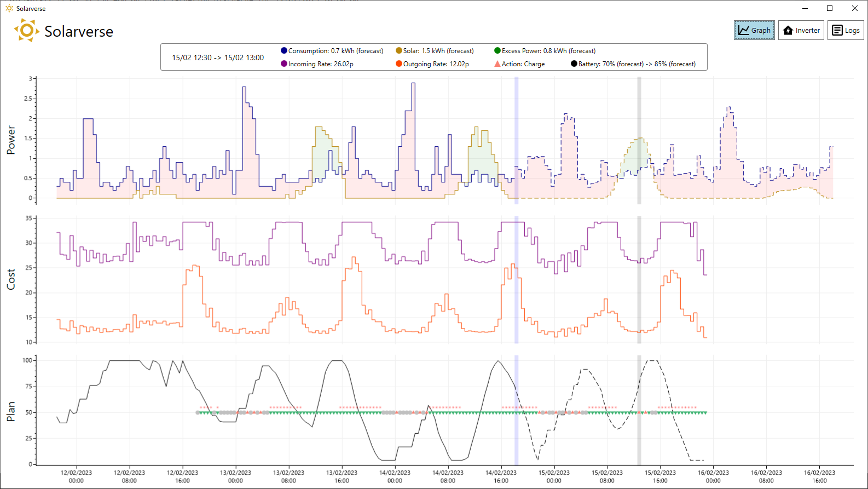
Task: Click the 15/02 12:30 -> 13:00 time range text
Action: click(218, 57)
